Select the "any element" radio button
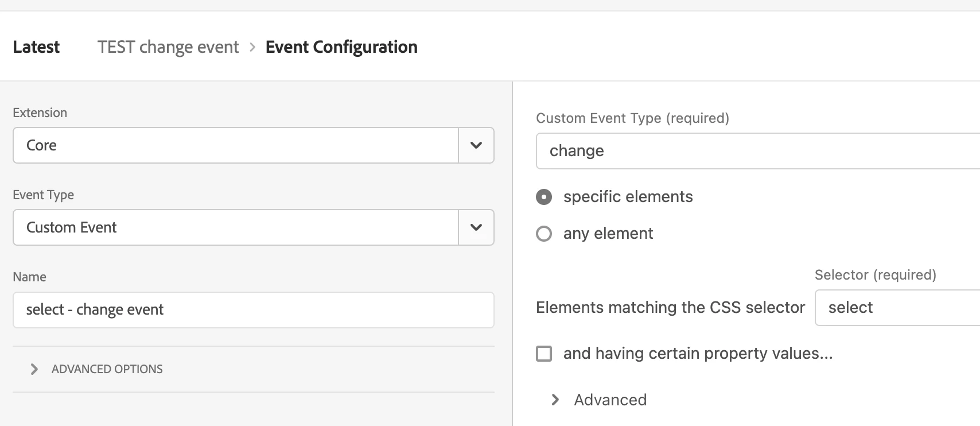This screenshot has height=426, width=980. [x=544, y=234]
